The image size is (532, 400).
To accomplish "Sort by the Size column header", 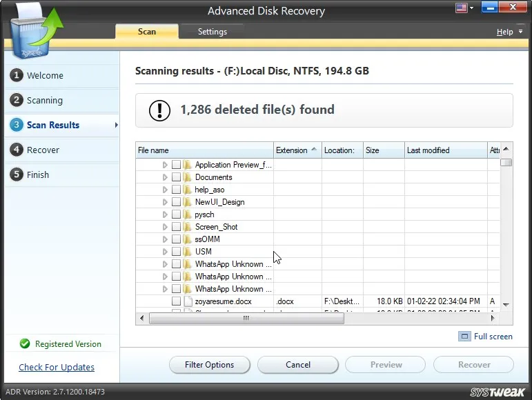I will 384,150.
